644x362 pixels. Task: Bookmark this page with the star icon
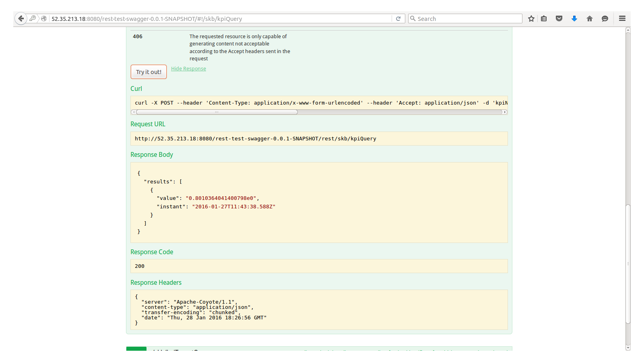click(531, 19)
